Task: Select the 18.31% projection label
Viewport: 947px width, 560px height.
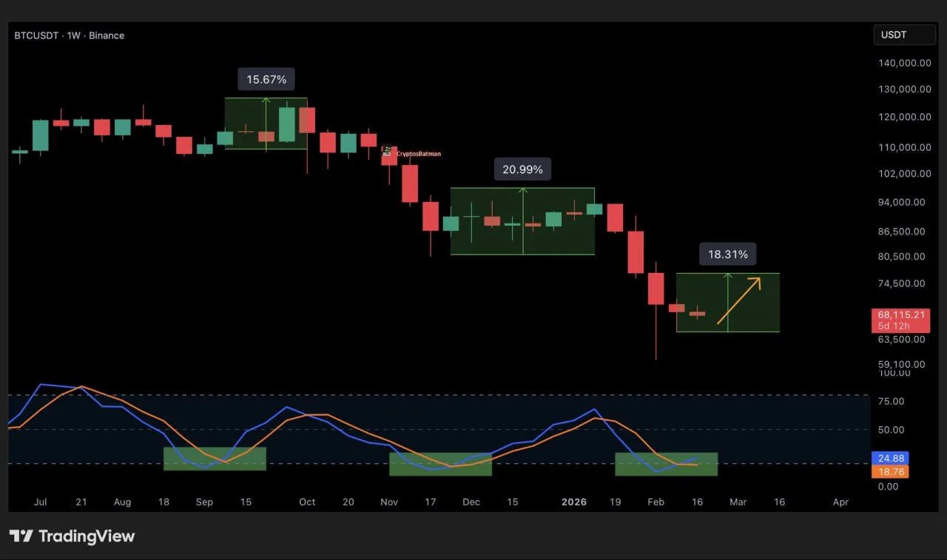Action: (728, 254)
